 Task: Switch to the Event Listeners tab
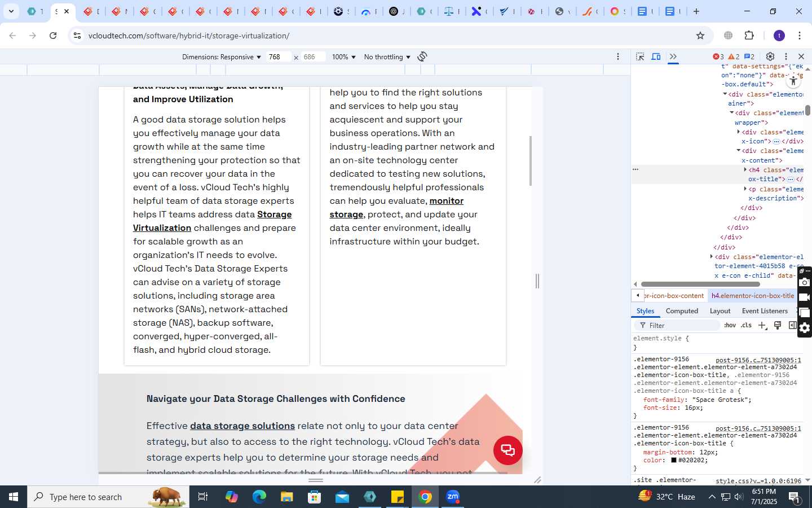[x=765, y=311]
